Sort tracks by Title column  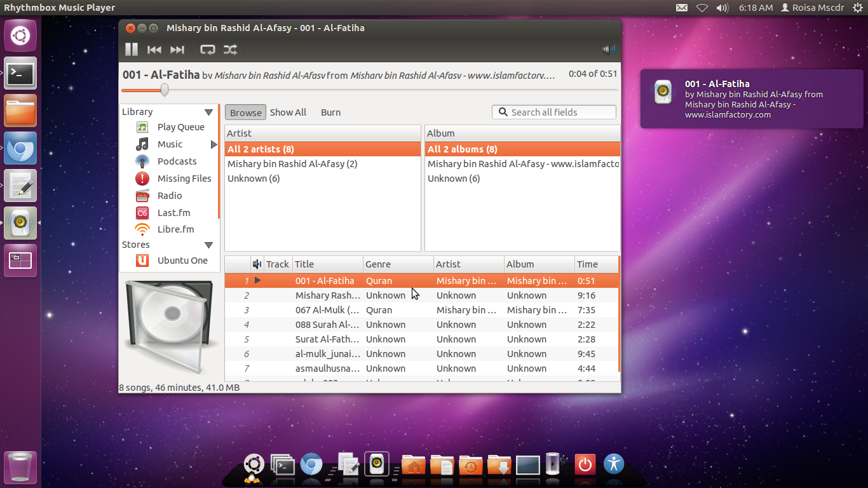pos(327,264)
